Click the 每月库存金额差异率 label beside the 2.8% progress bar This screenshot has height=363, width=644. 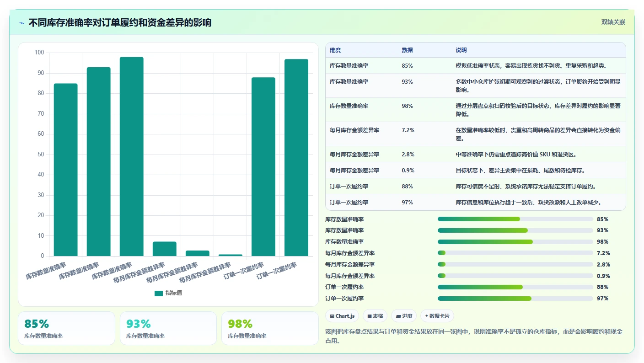pos(350,264)
